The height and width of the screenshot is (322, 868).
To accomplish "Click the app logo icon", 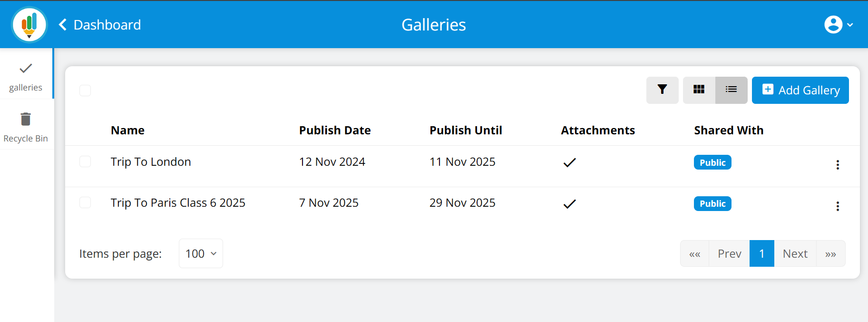I will (29, 24).
